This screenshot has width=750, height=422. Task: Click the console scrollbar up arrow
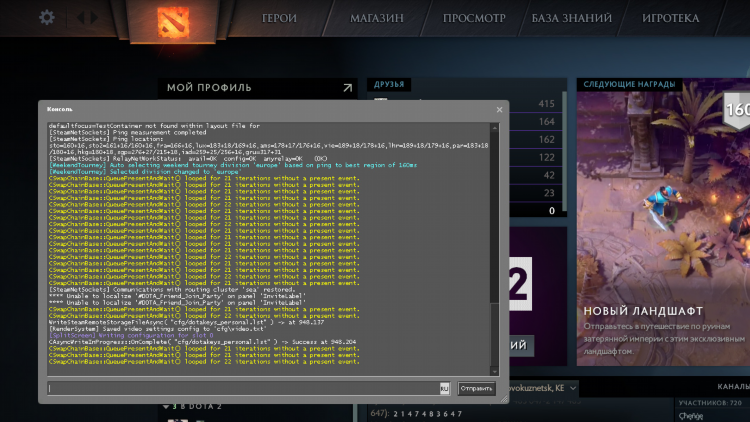coord(495,128)
